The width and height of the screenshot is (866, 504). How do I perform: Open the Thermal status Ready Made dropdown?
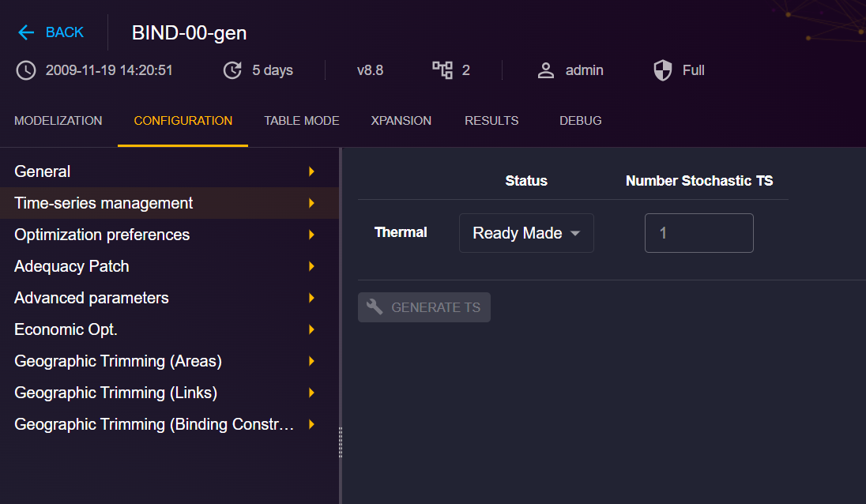[x=526, y=233]
